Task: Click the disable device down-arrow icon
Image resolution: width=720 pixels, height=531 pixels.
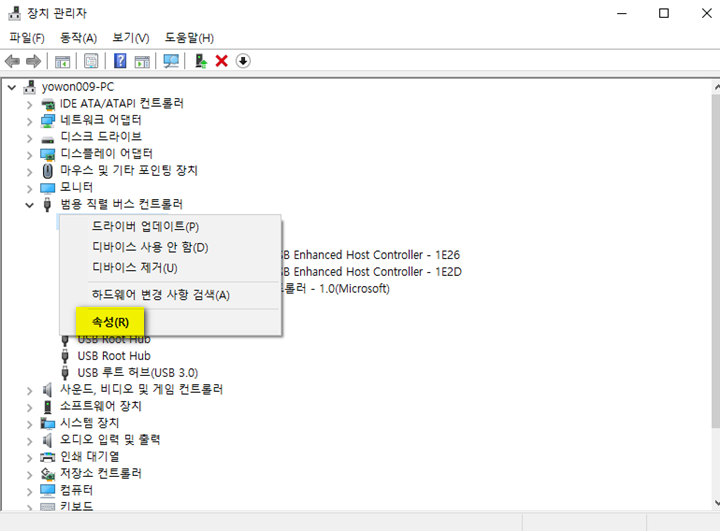Action: click(x=243, y=61)
